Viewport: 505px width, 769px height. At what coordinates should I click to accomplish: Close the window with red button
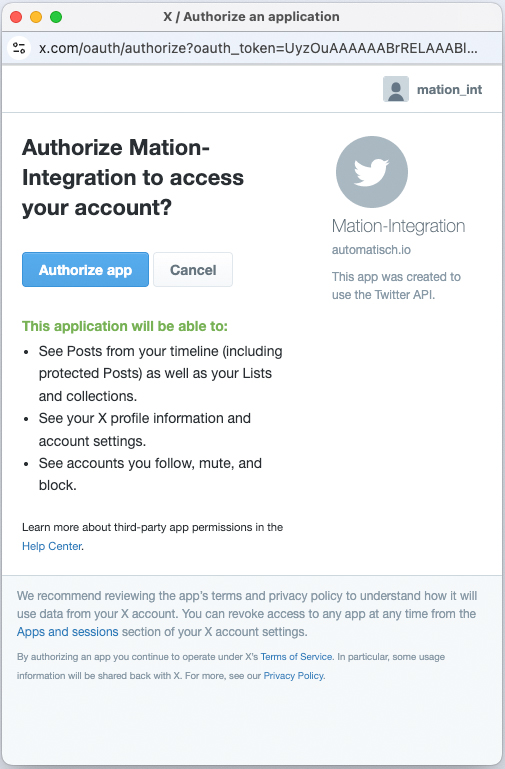pyautogui.click(x=16, y=17)
